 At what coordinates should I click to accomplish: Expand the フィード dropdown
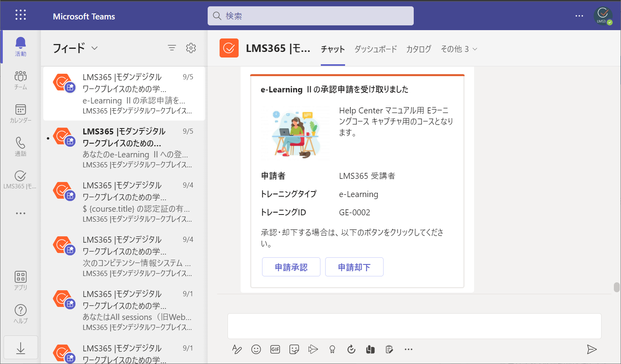pos(94,48)
